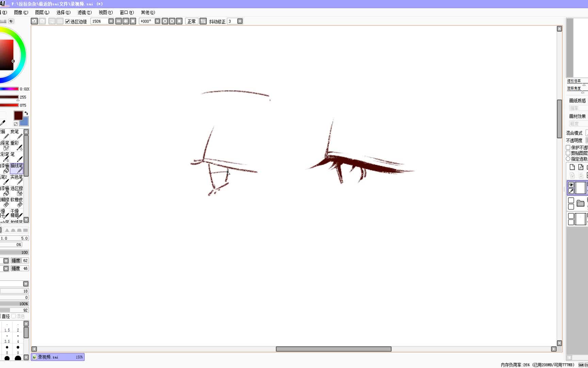Open the 抖动修正 stabilizer dropdown
588x368 pixels.
[240, 21]
